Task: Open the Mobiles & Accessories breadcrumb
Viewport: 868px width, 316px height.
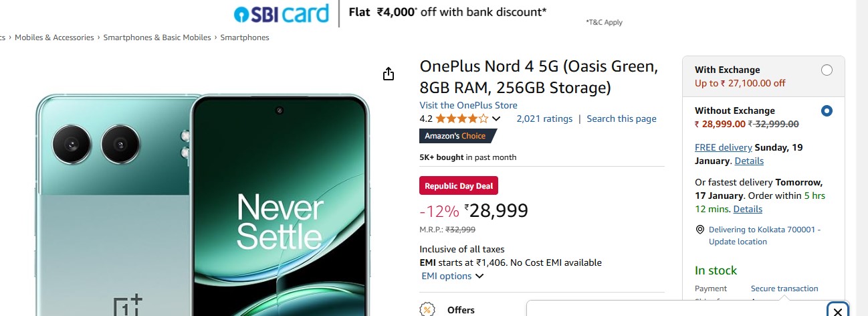Action: (54, 37)
